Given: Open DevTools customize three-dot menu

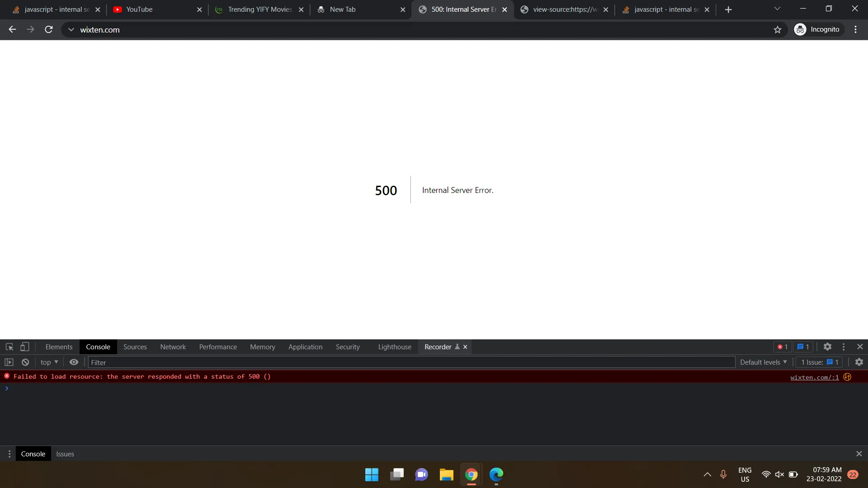Looking at the screenshot, I should tap(844, 347).
